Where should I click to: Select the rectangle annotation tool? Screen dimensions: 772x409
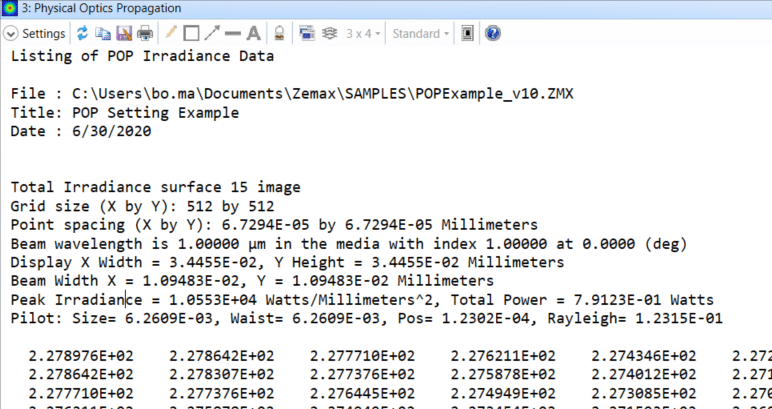tap(191, 33)
